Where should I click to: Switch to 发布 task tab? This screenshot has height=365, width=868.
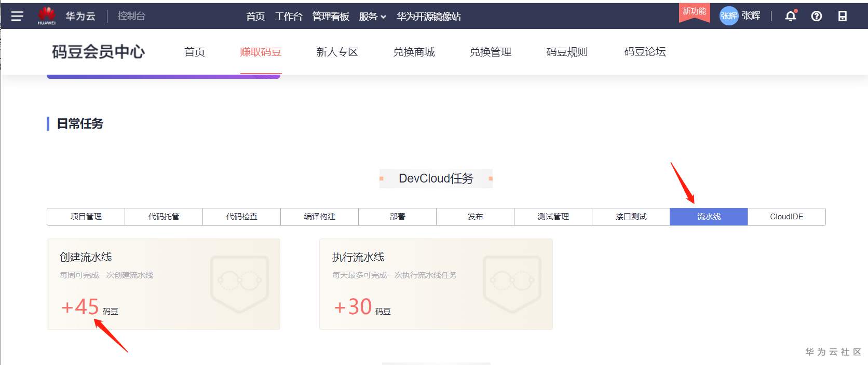476,217
